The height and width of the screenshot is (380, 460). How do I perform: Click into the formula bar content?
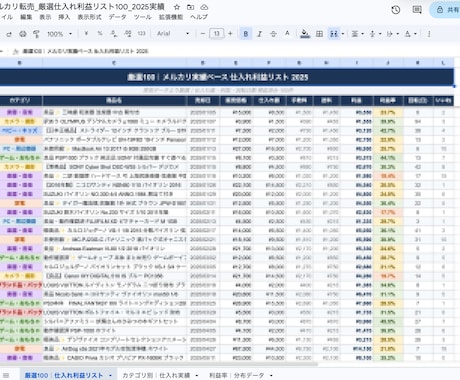(85, 51)
